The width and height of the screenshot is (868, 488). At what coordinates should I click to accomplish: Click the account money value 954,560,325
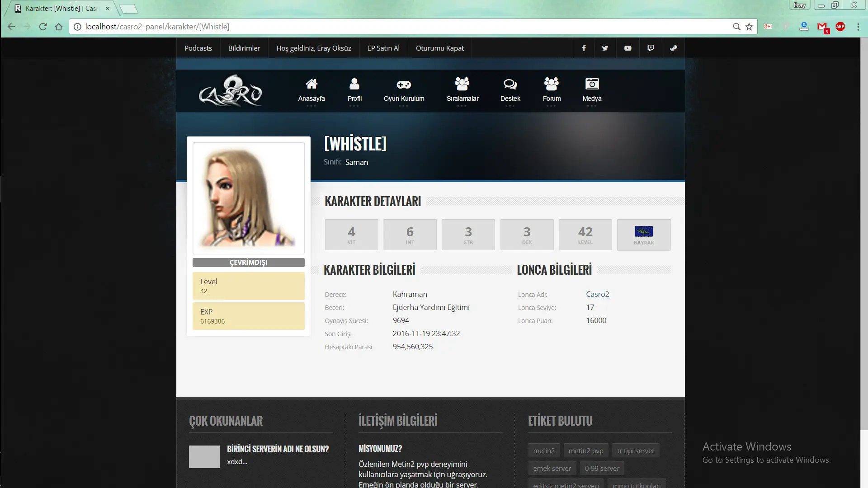(x=413, y=347)
